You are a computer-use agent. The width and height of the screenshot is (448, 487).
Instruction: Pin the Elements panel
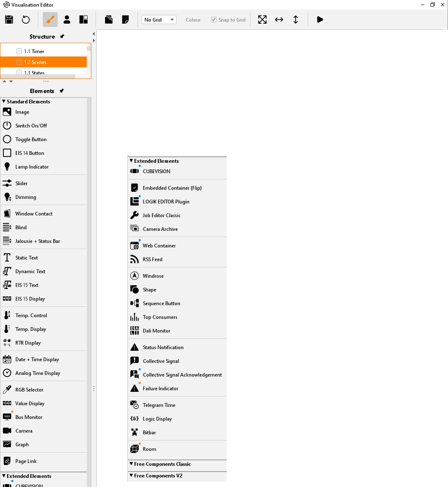click(62, 91)
